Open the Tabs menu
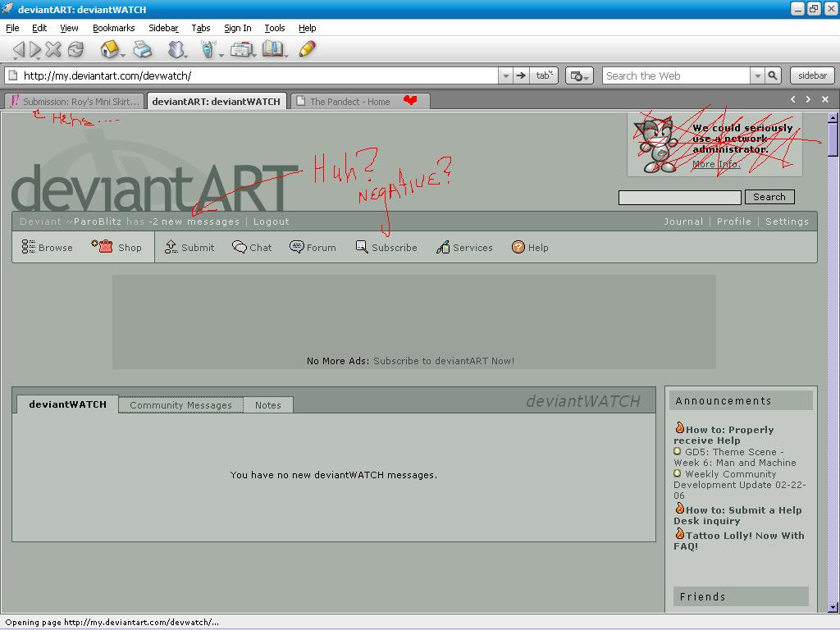 click(x=201, y=28)
